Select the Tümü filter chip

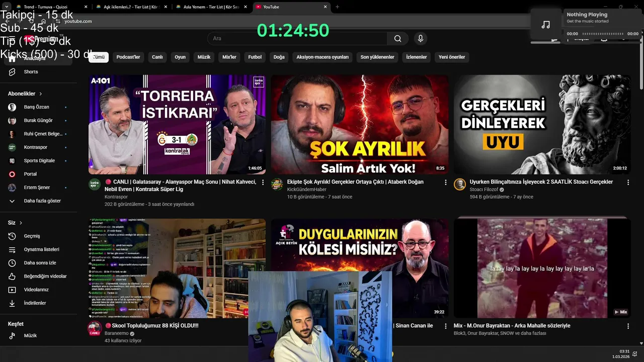coord(99,57)
